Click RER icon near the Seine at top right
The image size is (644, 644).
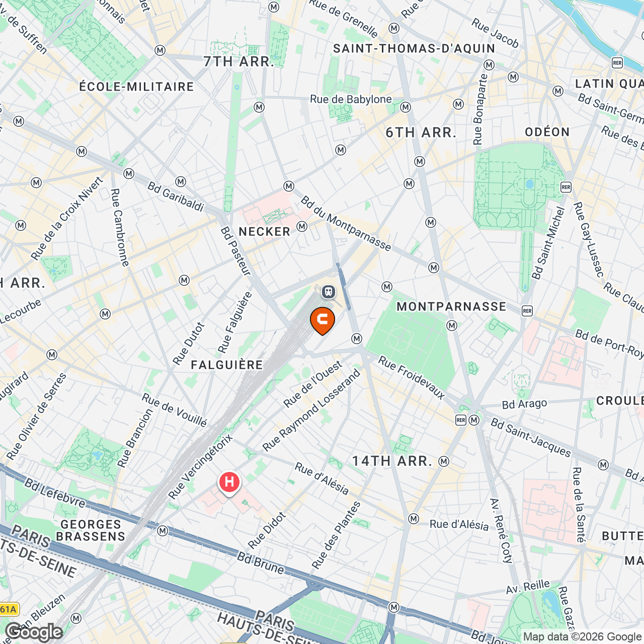coord(617,63)
